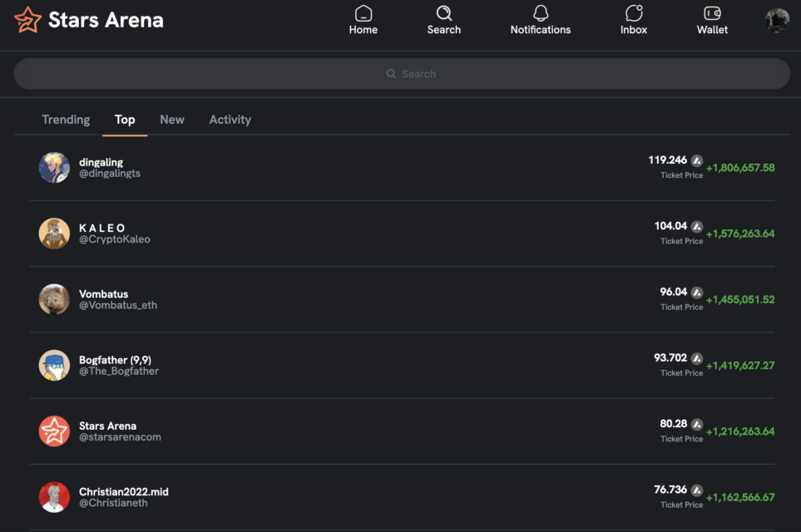Click the Notifications nav label
Viewport: 801px width, 532px height.
coord(541,30)
